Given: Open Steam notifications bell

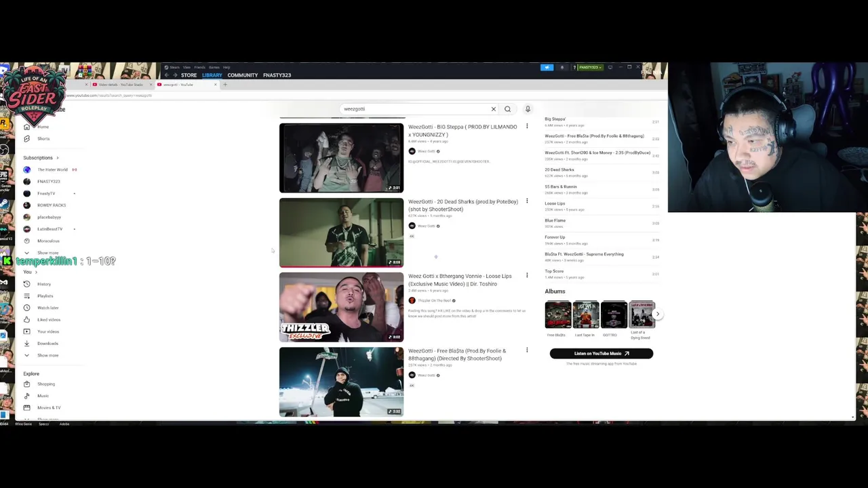Looking at the screenshot, I should [x=561, y=68].
